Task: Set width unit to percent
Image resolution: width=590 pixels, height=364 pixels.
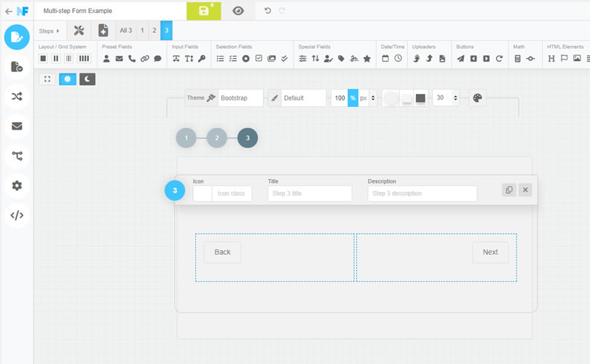Action: [353, 98]
